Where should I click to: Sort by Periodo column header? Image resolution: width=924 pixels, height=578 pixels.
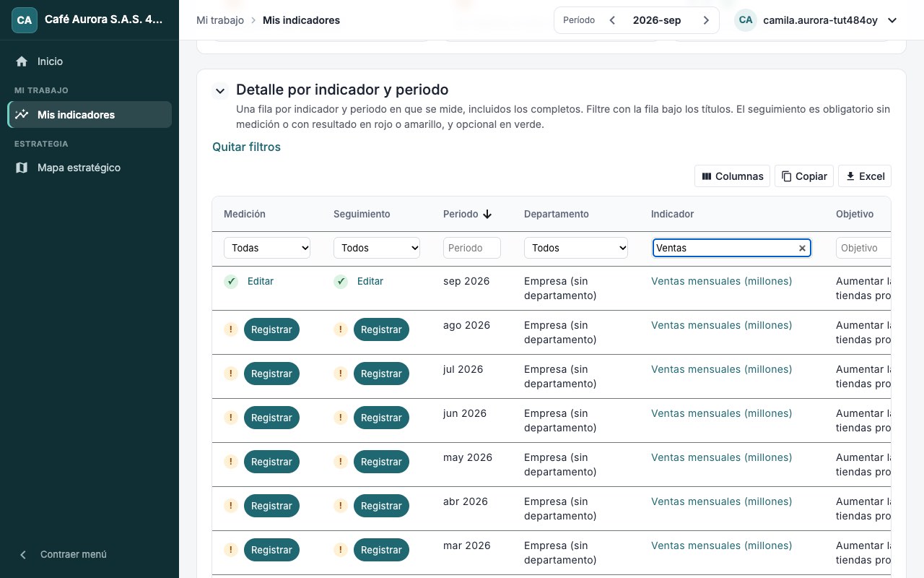(x=467, y=214)
